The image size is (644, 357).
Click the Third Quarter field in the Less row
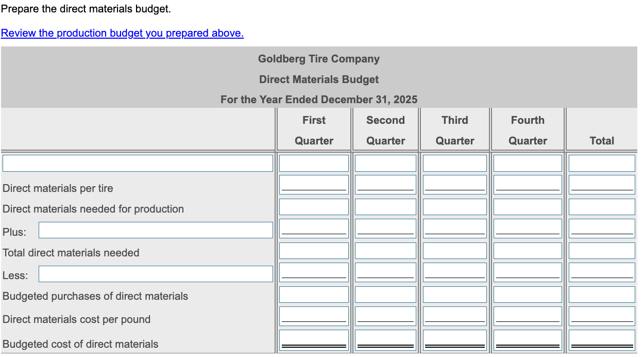(454, 271)
